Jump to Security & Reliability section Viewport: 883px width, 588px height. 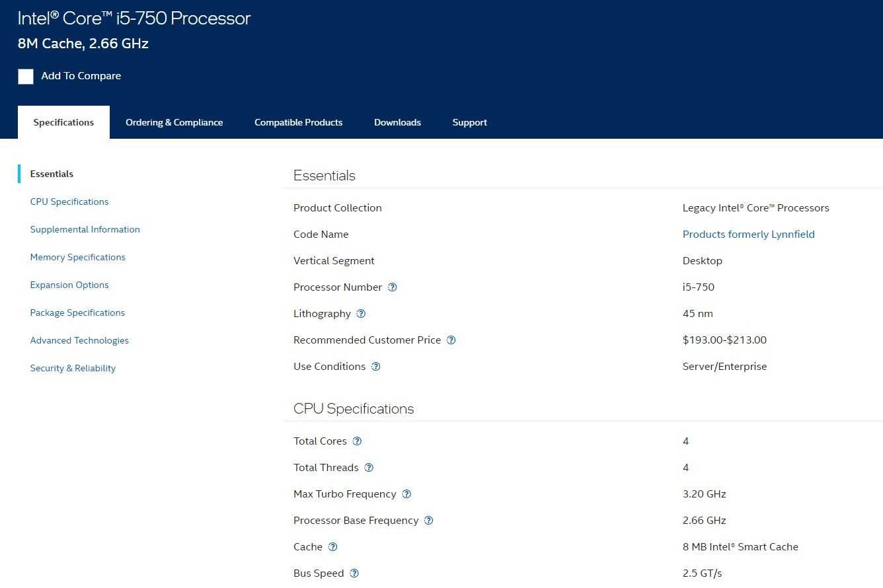pos(73,368)
